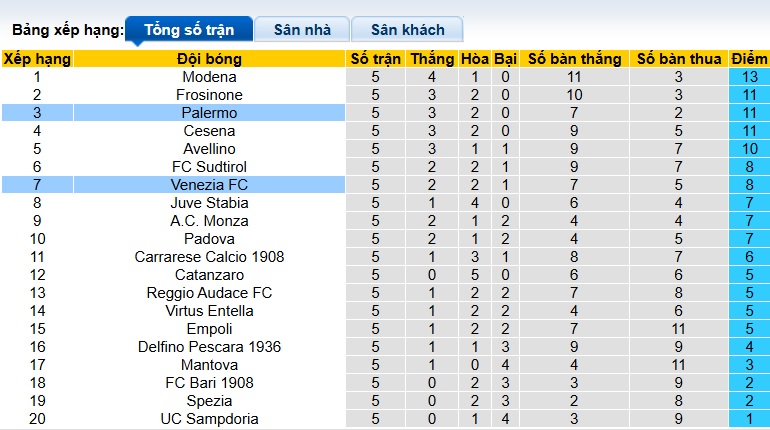770x430 pixels.
Task: Click the Xếp hạng column header
Action: pos(37,59)
